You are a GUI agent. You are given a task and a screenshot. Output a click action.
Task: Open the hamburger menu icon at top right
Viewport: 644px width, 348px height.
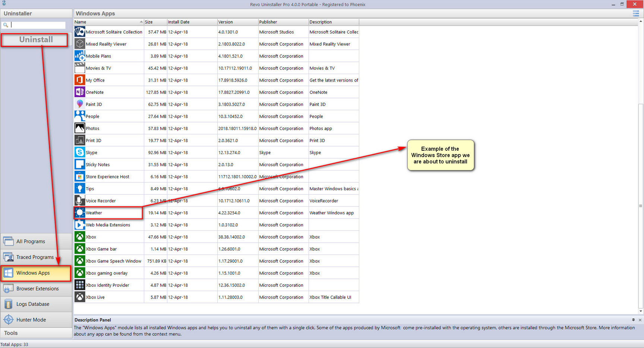[636, 13]
